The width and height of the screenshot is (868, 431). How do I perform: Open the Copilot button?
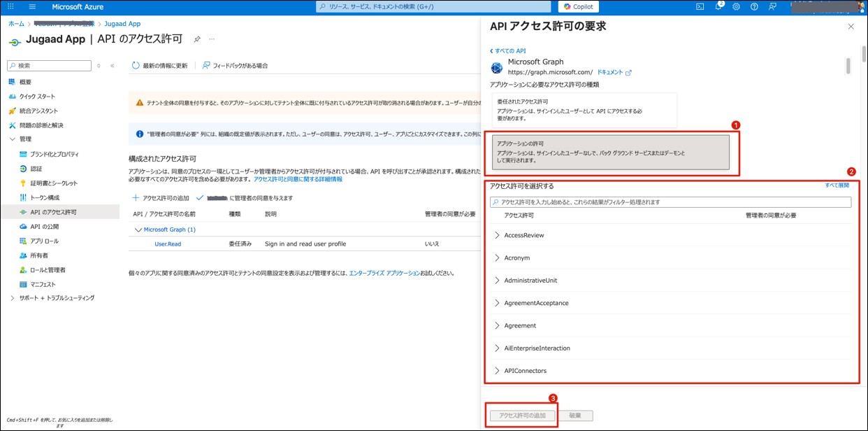(x=578, y=6)
